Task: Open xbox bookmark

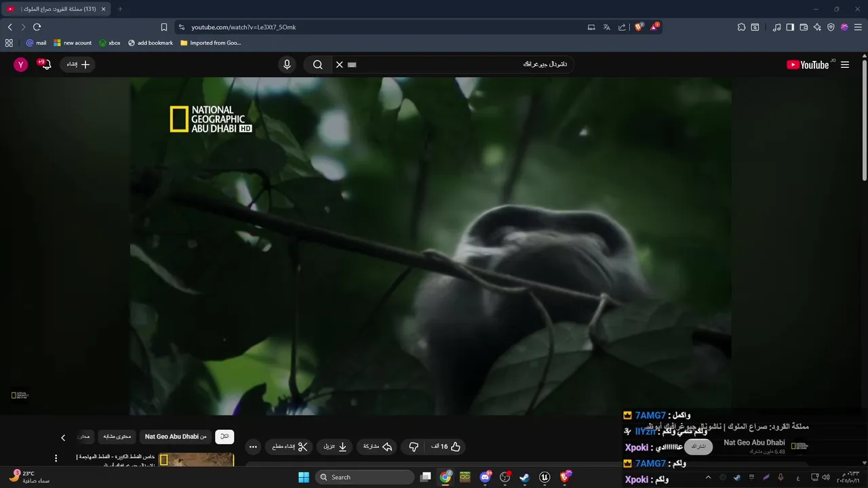Action: (109, 43)
